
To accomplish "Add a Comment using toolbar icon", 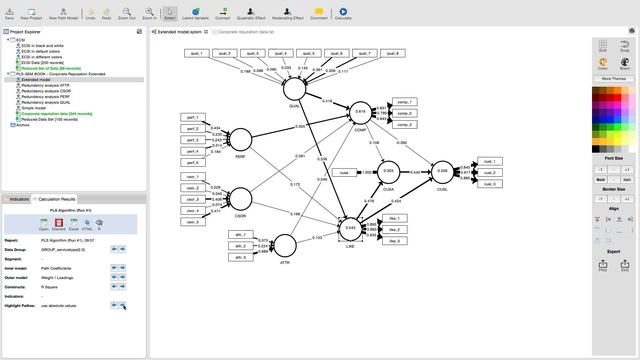I will [319, 13].
